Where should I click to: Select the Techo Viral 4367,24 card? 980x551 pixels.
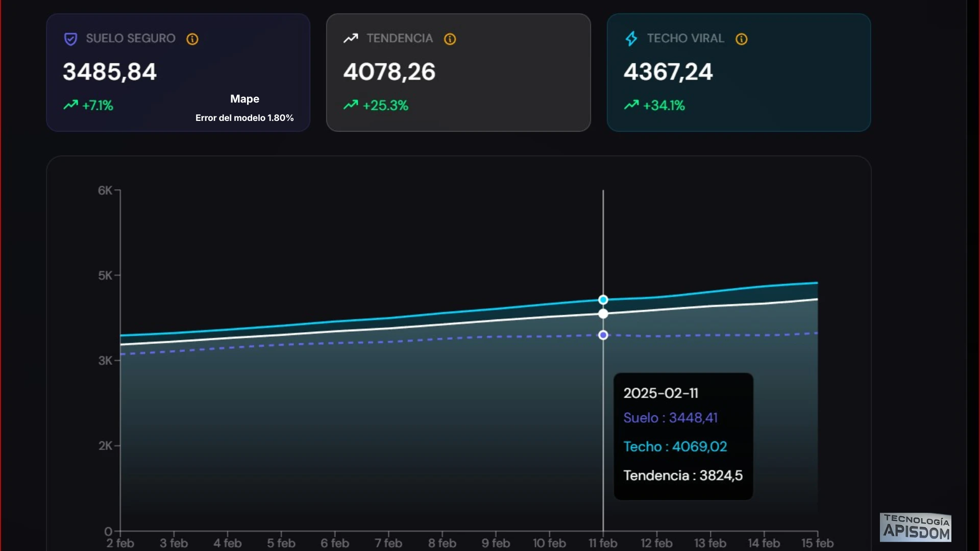[739, 72]
